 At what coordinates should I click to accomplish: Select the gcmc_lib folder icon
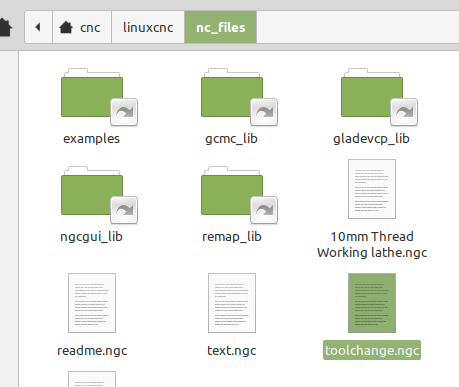click(x=239, y=97)
